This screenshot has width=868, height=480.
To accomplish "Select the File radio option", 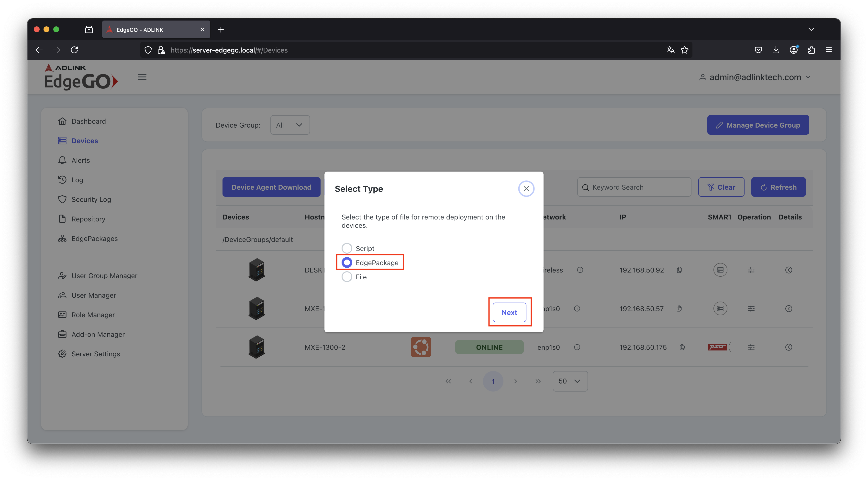I will pos(347,277).
